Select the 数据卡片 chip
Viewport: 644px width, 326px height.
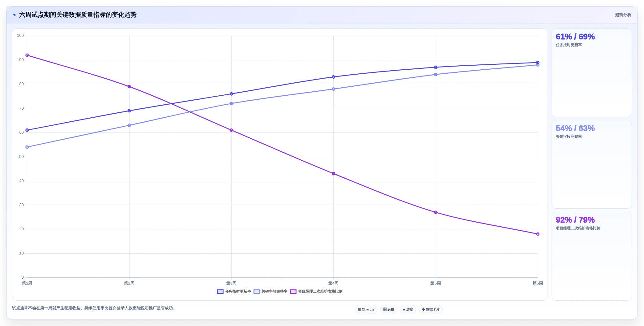point(430,310)
